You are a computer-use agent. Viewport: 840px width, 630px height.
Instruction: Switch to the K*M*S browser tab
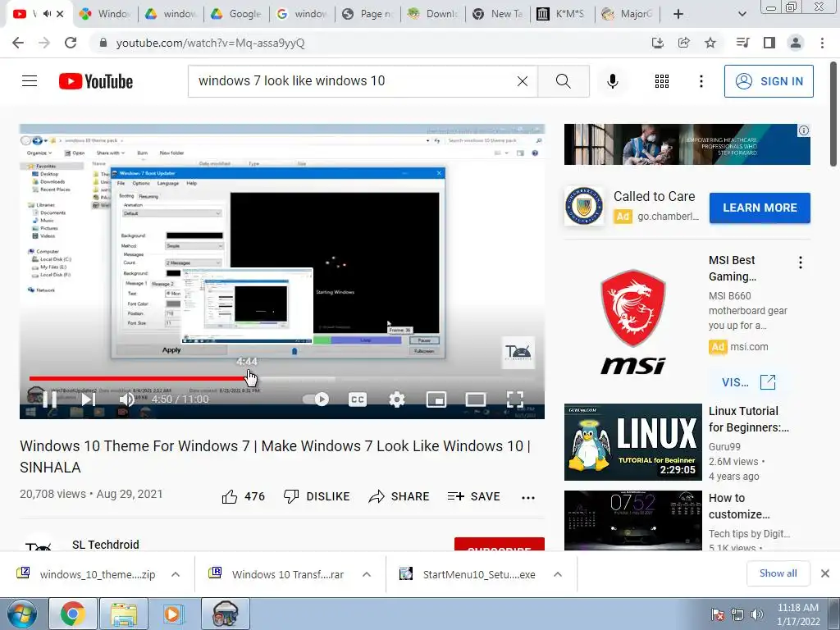click(x=562, y=14)
